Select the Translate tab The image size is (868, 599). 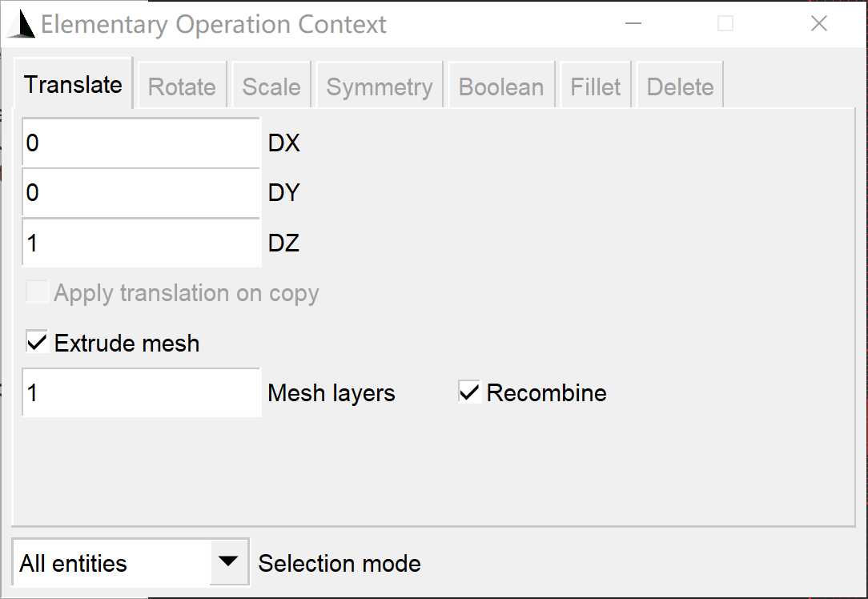(73, 84)
